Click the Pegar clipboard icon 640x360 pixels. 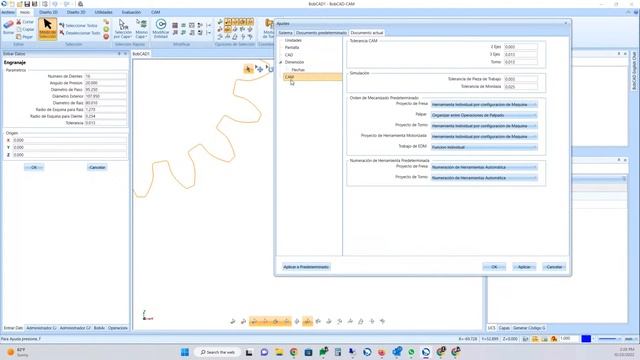point(19,37)
